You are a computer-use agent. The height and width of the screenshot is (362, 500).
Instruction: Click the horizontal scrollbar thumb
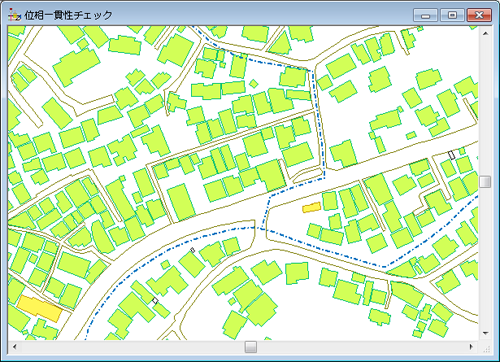(251, 347)
